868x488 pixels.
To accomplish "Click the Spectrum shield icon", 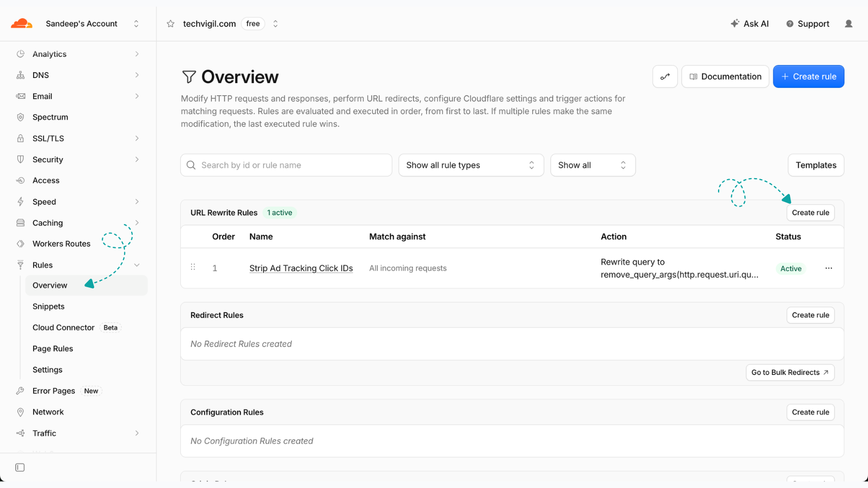I will tap(21, 117).
